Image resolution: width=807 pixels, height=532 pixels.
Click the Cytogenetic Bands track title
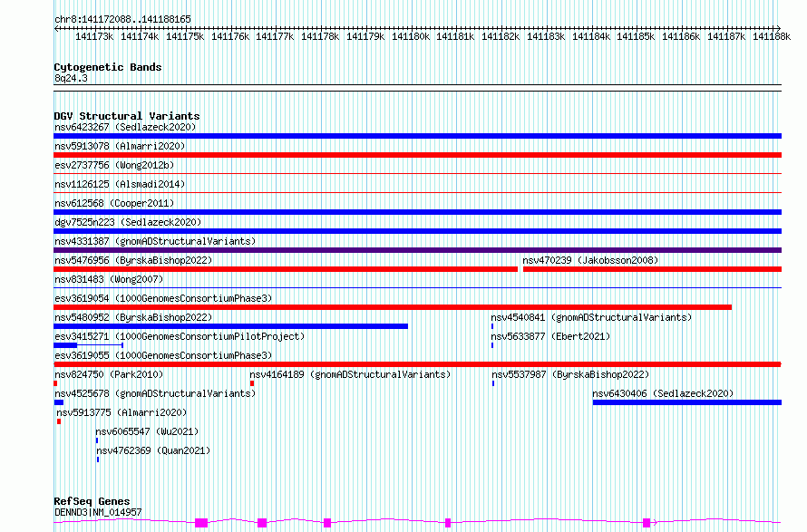[108, 67]
